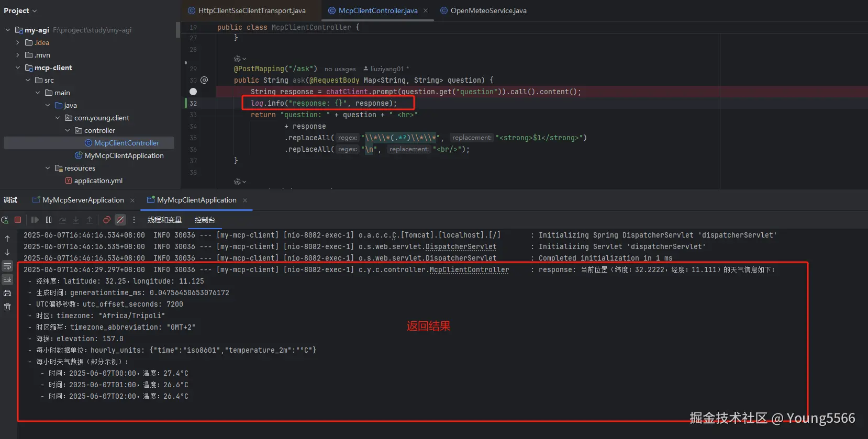Collapse the com.young.client package
Screen dimensions: 868x439
pos(58,118)
